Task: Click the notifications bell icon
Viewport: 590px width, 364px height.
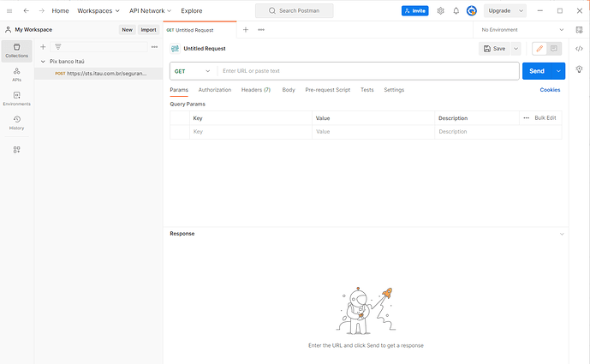Action: (x=456, y=11)
